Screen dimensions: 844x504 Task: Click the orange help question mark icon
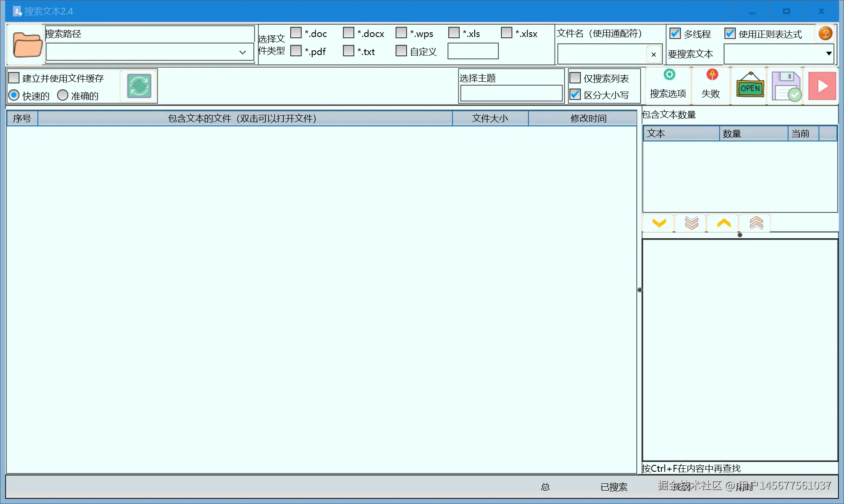(825, 34)
